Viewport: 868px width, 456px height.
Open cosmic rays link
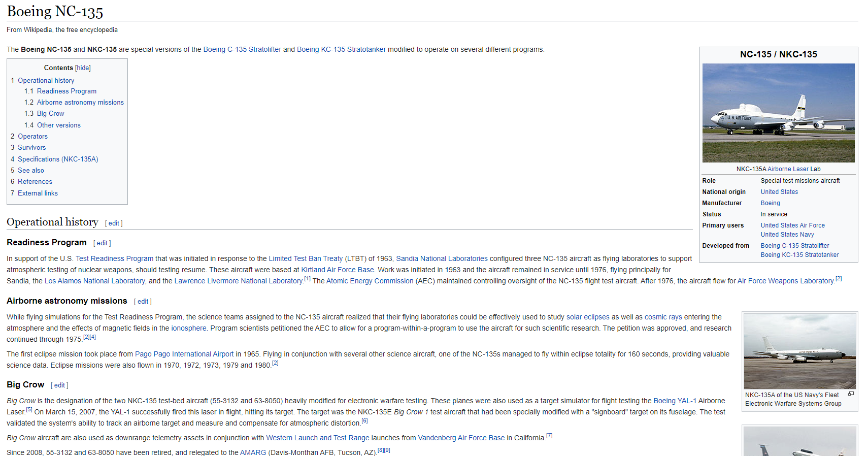coord(663,317)
